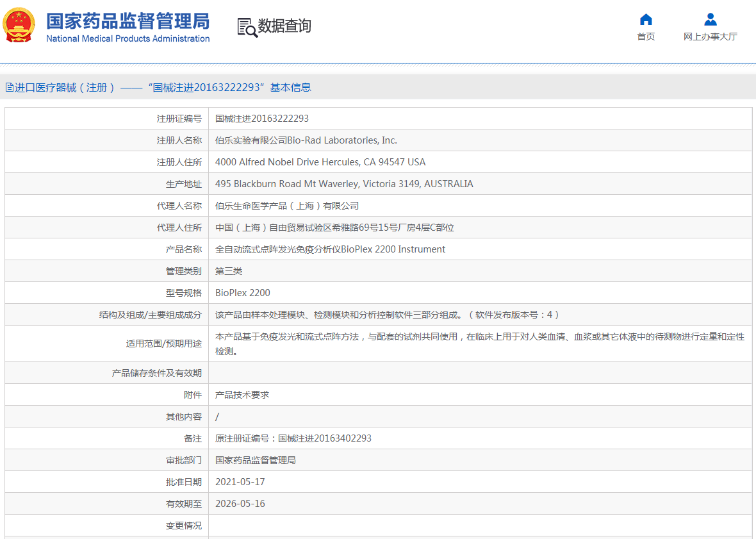Click the 数据查询 heading
The height and width of the screenshot is (539, 756).
pos(284,26)
